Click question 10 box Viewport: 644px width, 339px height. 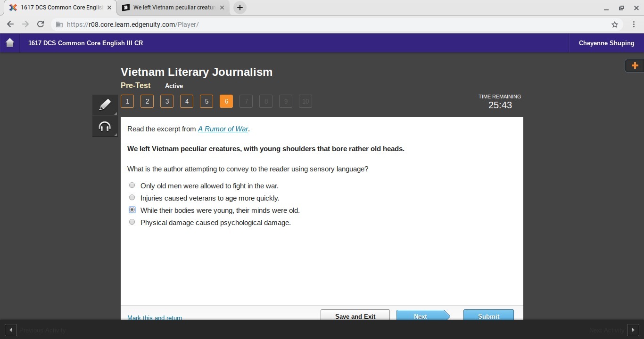[x=305, y=101]
